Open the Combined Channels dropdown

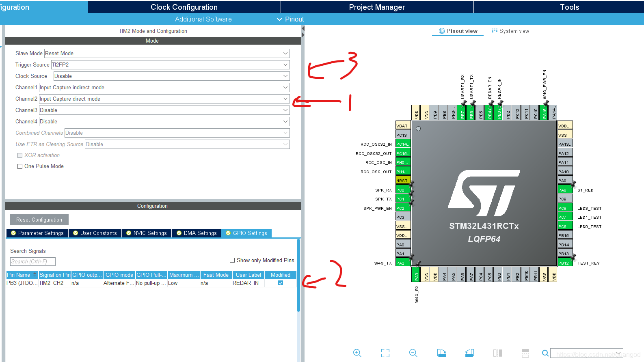click(x=177, y=133)
